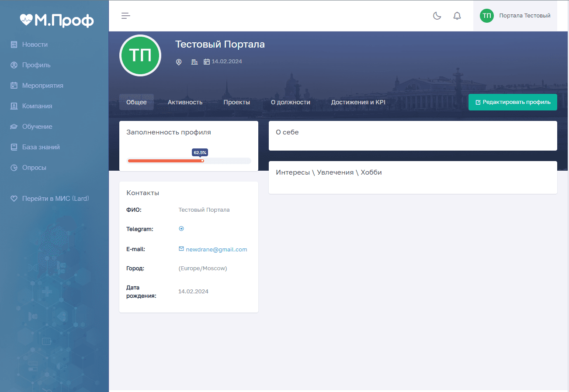569x392 pixels.
Task: Toggle dark mode with the moon icon
Action: click(437, 16)
